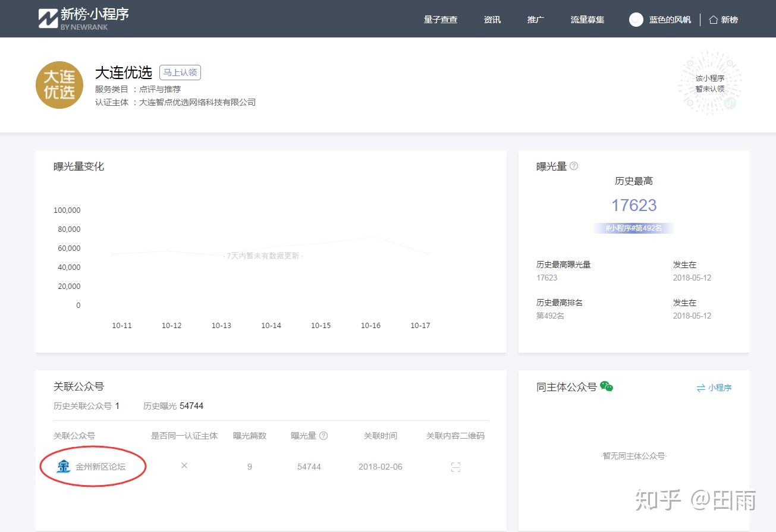The image size is (776, 532).
Task: Click the 历史曝光 54744 summary
Action: [x=173, y=406]
